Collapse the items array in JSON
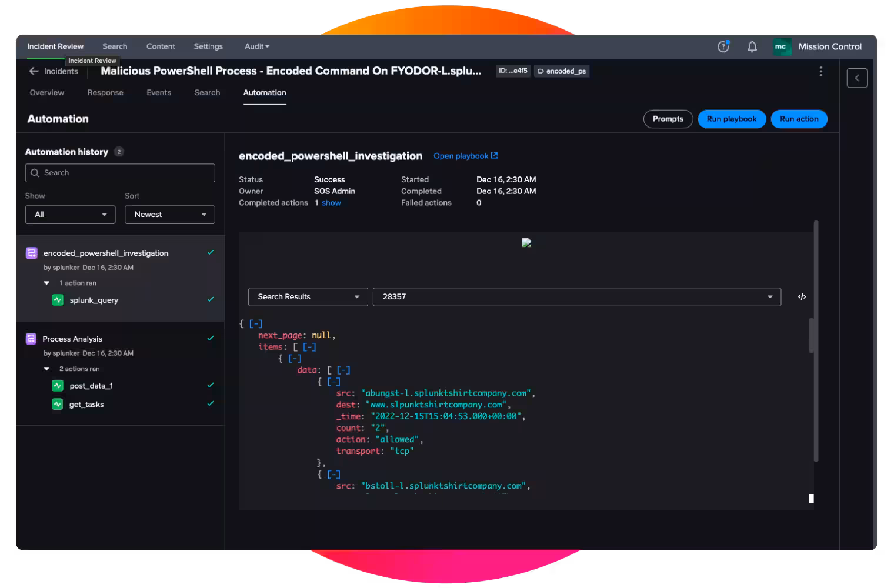Viewport: 894px width, 588px height. point(309,347)
